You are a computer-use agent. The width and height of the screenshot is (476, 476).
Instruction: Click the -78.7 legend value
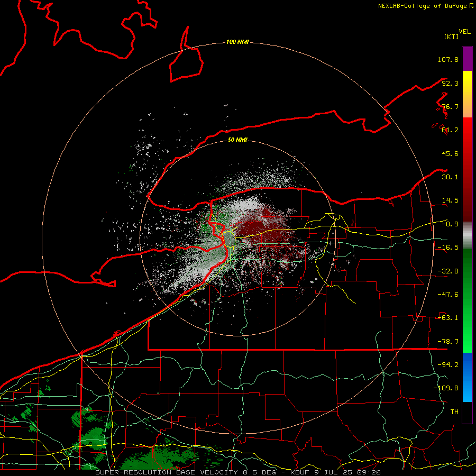[448, 342]
